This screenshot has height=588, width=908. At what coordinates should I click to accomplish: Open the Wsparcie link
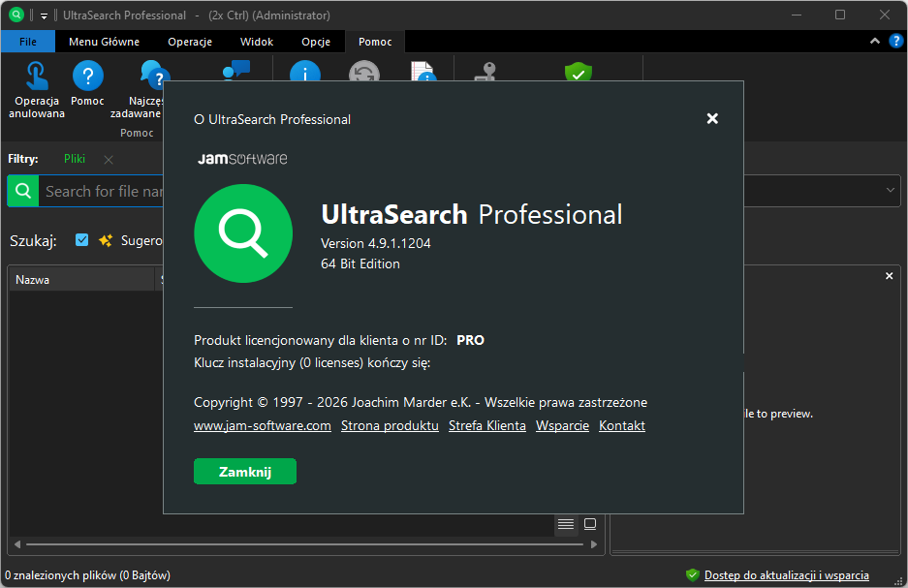point(562,426)
